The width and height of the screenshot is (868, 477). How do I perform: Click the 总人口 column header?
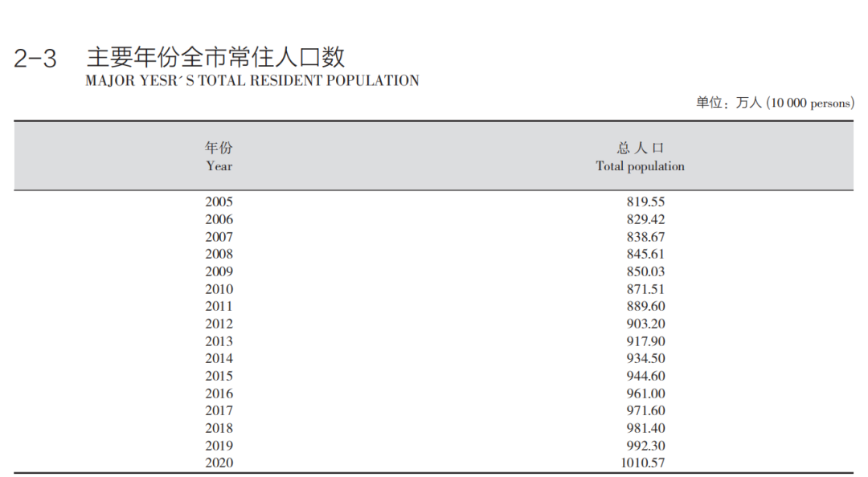coord(641,148)
